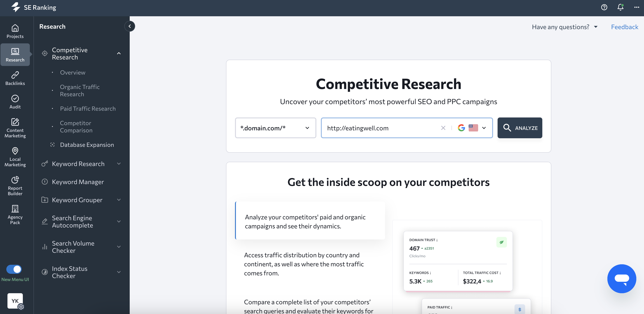Click the domain URL input field
The width and height of the screenshot is (644, 314).
381,128
